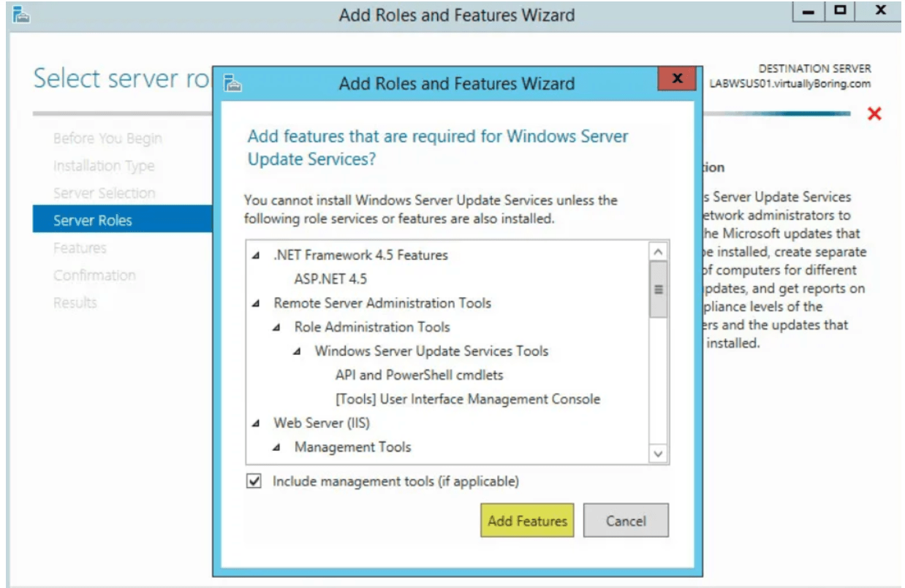Collapse Role Administration Tools node
This screenshot has width=905, height=588.
pyautogui.click(x=276, y=327)
